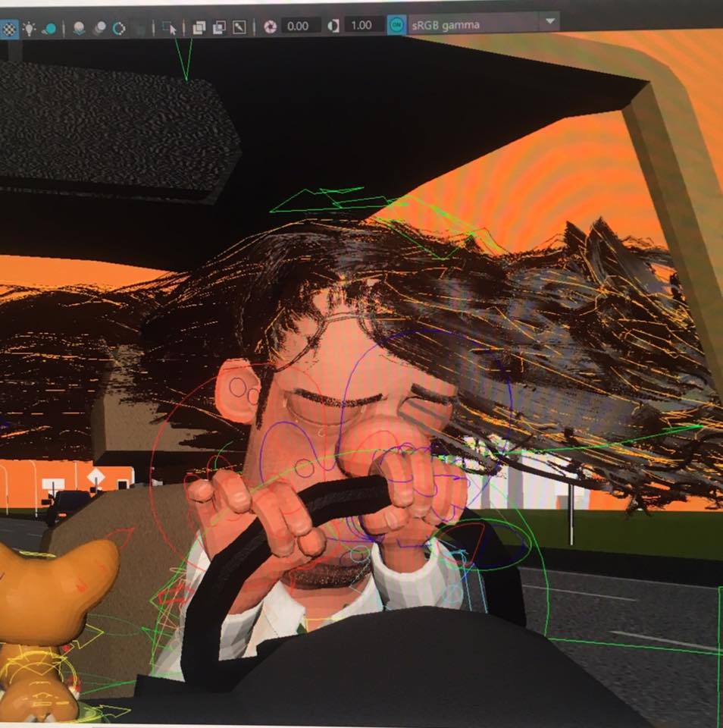Click Isolate Select icon
Image resolution: width=723 pixels, height=728 pixels.
[x=170, y=28]
